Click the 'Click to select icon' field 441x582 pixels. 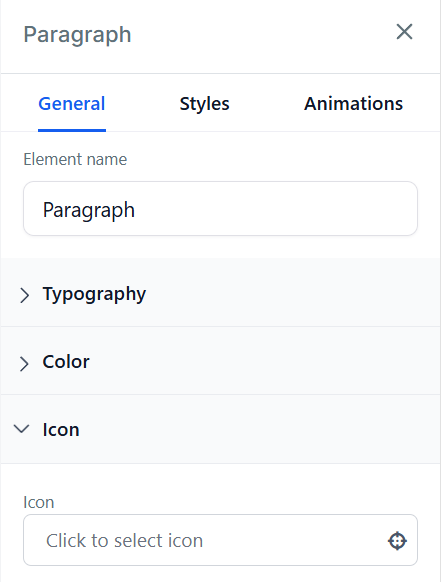click(x=220, y=540)
